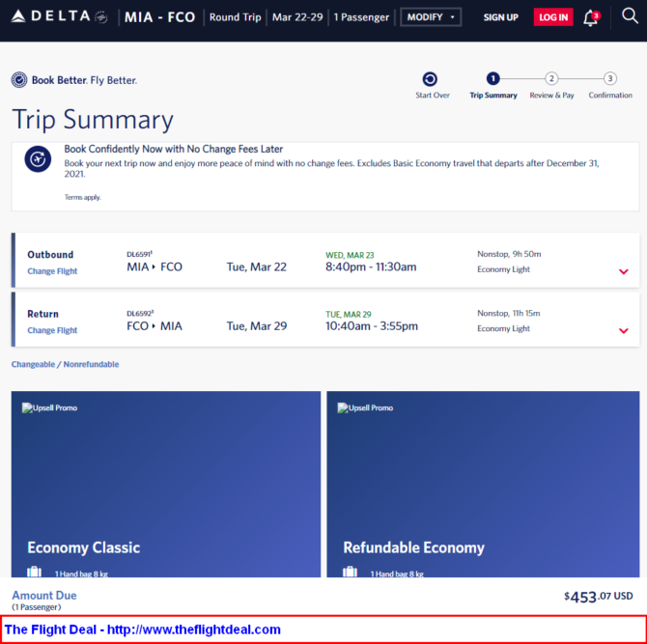Open the MODIFY dropdown

click(431, 17)
